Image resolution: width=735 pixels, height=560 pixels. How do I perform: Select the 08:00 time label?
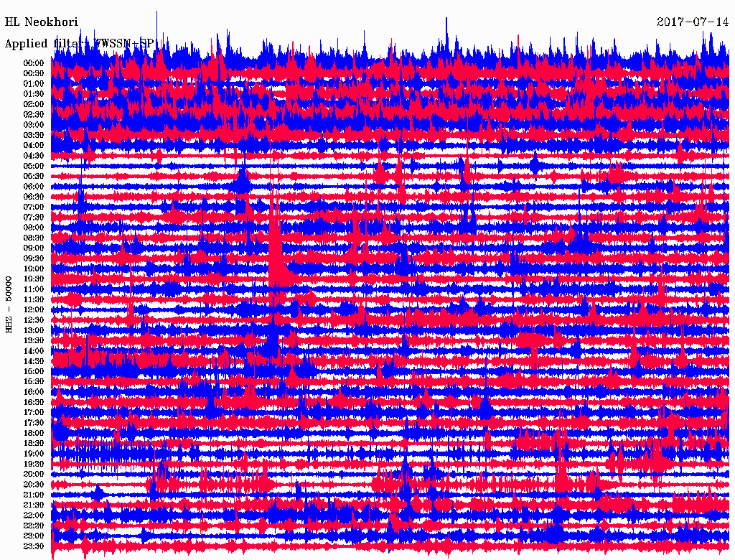tap(34, 228)
